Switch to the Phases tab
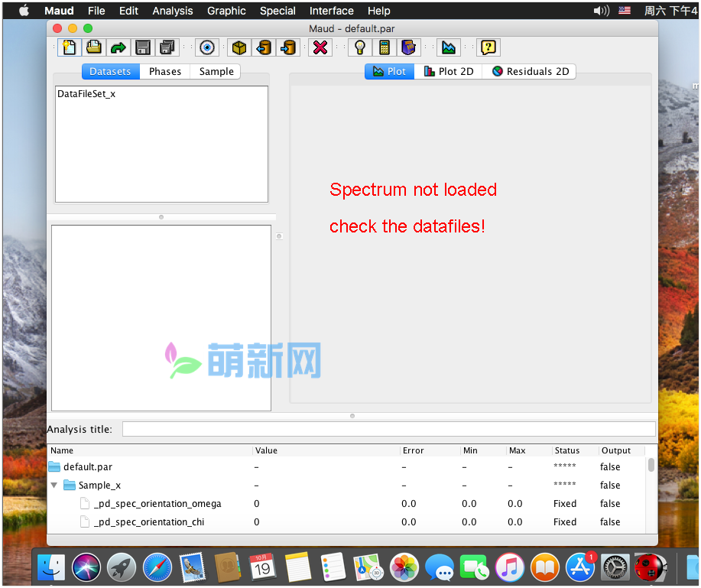 coord(165,72)
